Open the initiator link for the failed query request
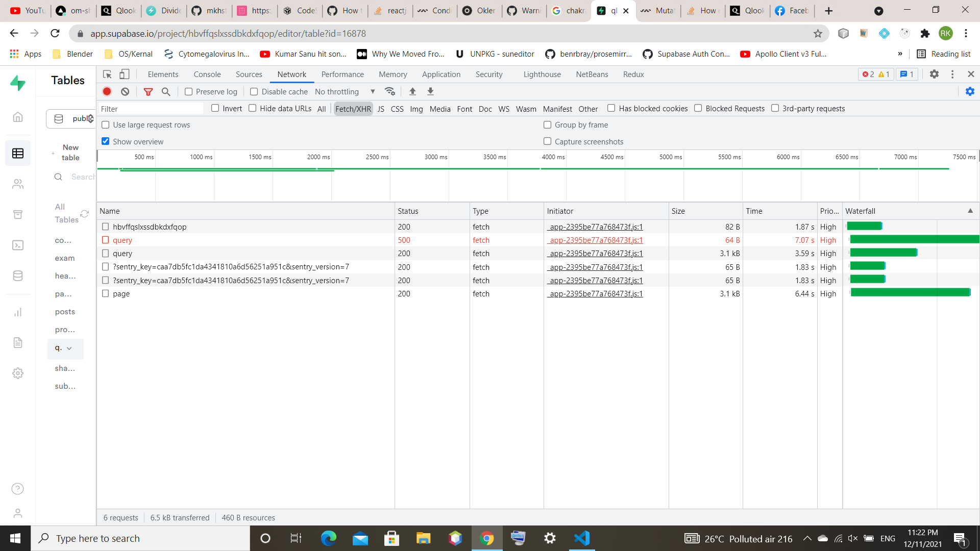Image resolution: width=980 pixels, height=551 pixels. pyautogui.click(x=595, y=240)
